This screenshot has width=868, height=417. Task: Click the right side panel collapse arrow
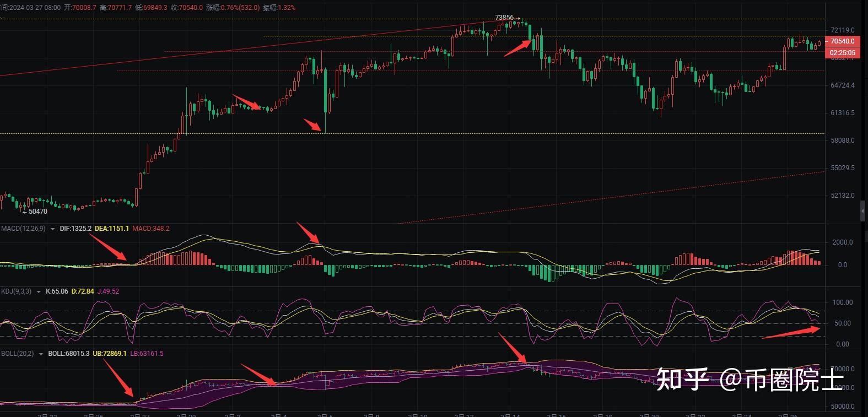tap(862, 211)
